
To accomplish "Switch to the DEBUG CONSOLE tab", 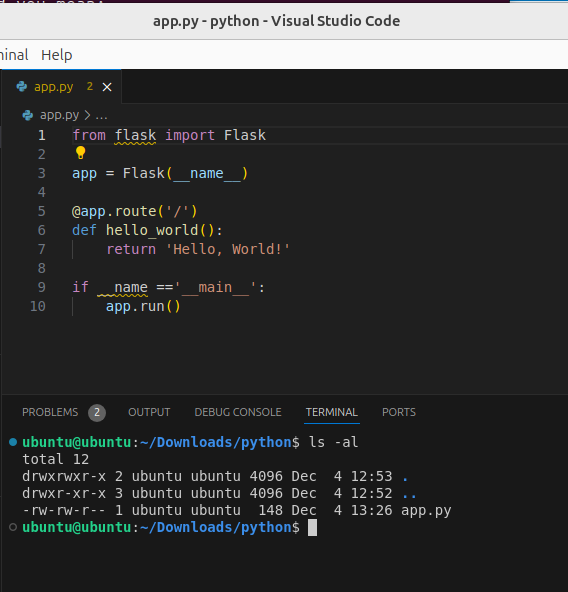I will [238, 412].
